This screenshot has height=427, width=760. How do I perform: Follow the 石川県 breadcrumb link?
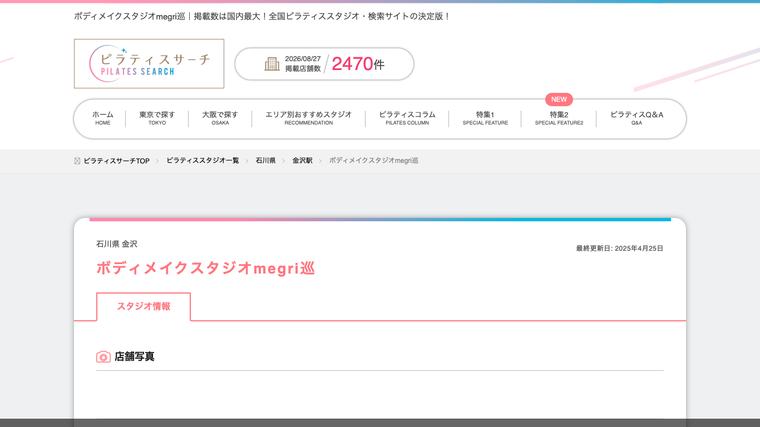266,160
